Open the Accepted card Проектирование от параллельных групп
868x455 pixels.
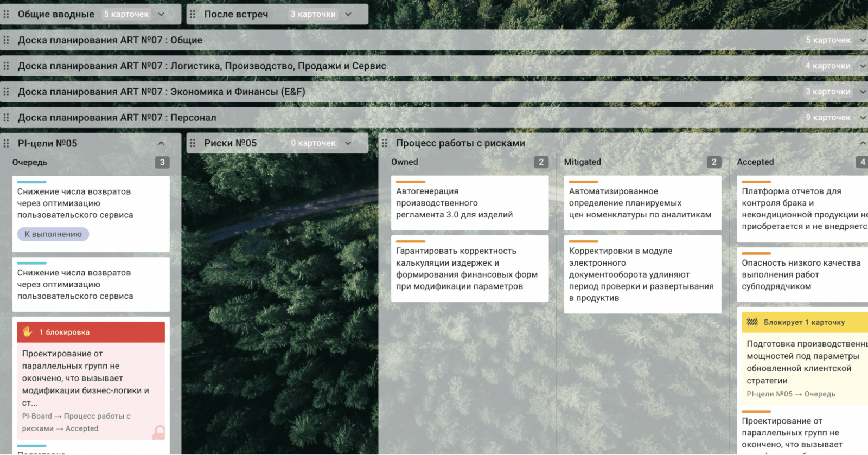(x=802, y=433)
